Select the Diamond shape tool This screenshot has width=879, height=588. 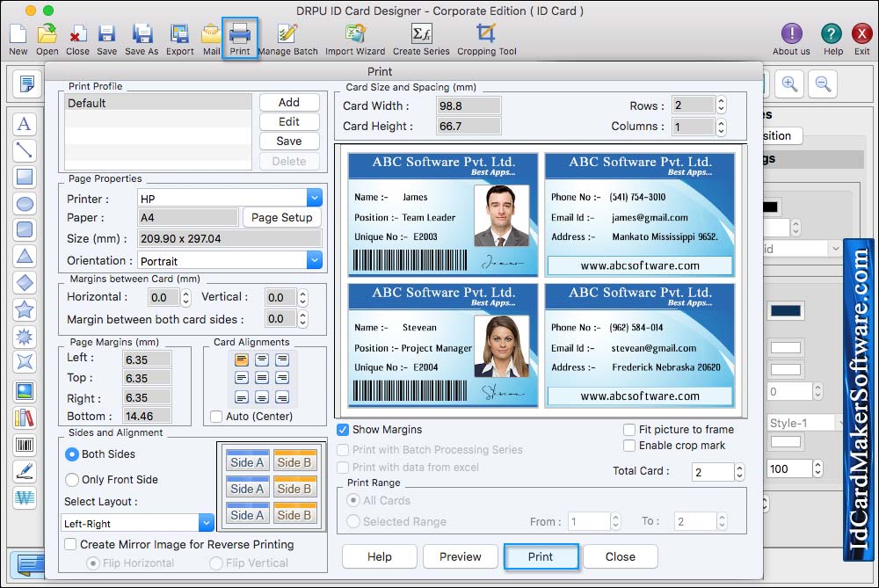[x=25, y=283]
